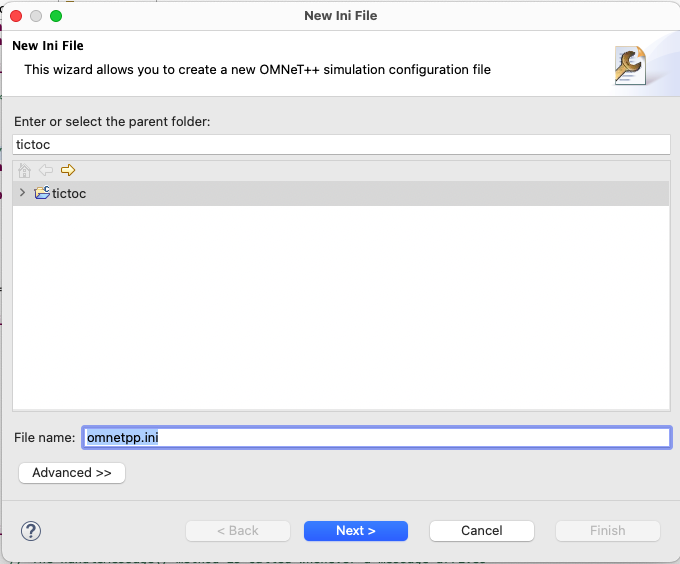Click the grey minimize window button
Screen dimensions: 680x564
coord(36,16)
